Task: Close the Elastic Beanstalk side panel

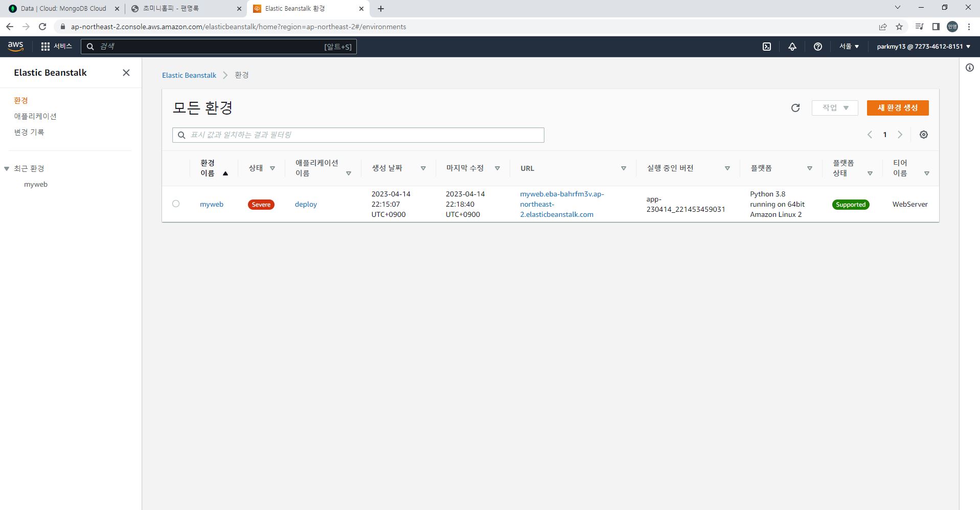Action: pyautogui.click(x=126, y=73)
